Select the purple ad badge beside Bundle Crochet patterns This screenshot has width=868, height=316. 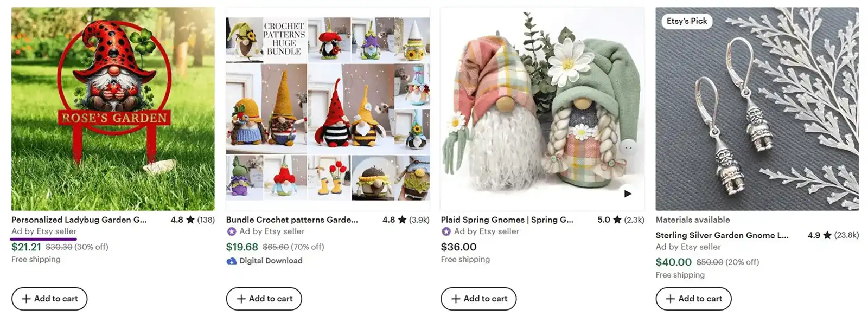pos(230,231)
